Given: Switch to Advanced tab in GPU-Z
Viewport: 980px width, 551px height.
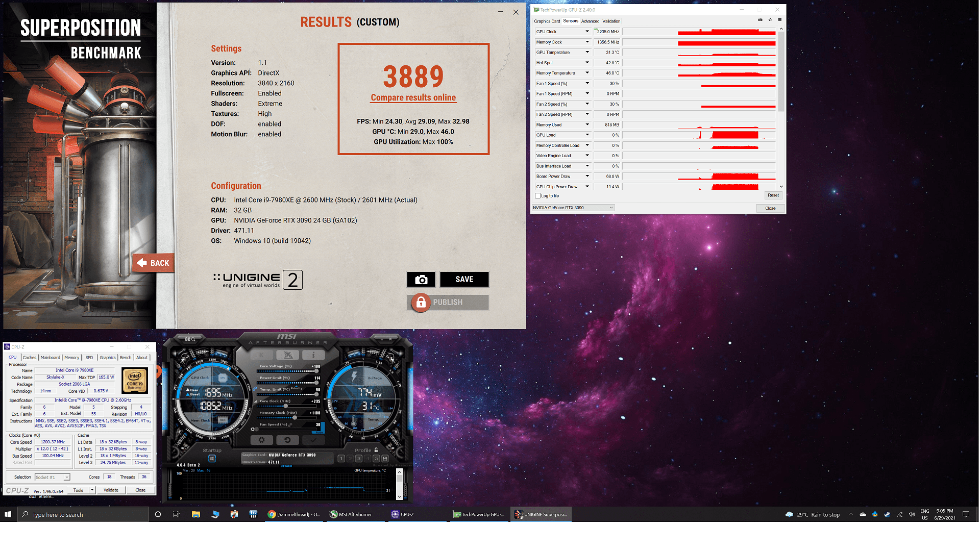Looking at the screenshot, I should tap(590, 21).
